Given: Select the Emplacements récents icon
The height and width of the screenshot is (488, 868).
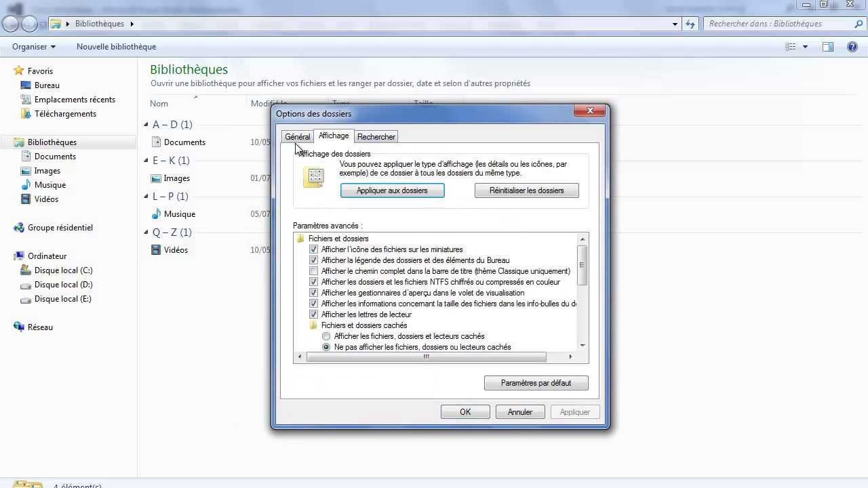Looking at the screenshot, I should (26, 100).
